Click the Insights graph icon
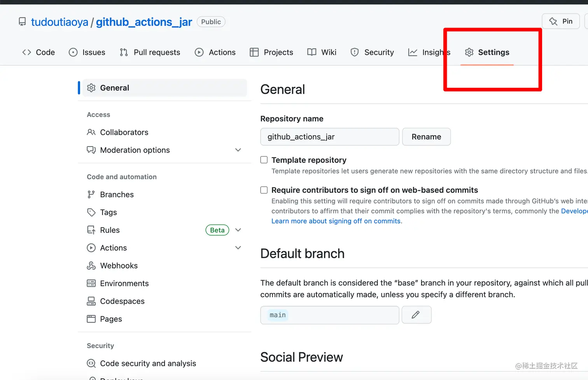The width and height of the screenshot is (588, 380). pos(413,52)
